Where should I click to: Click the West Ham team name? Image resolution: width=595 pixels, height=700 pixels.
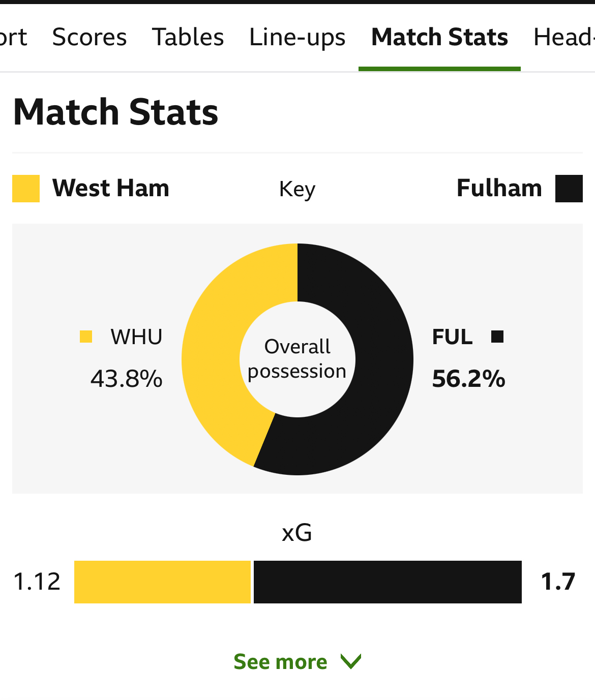point(111,188)
